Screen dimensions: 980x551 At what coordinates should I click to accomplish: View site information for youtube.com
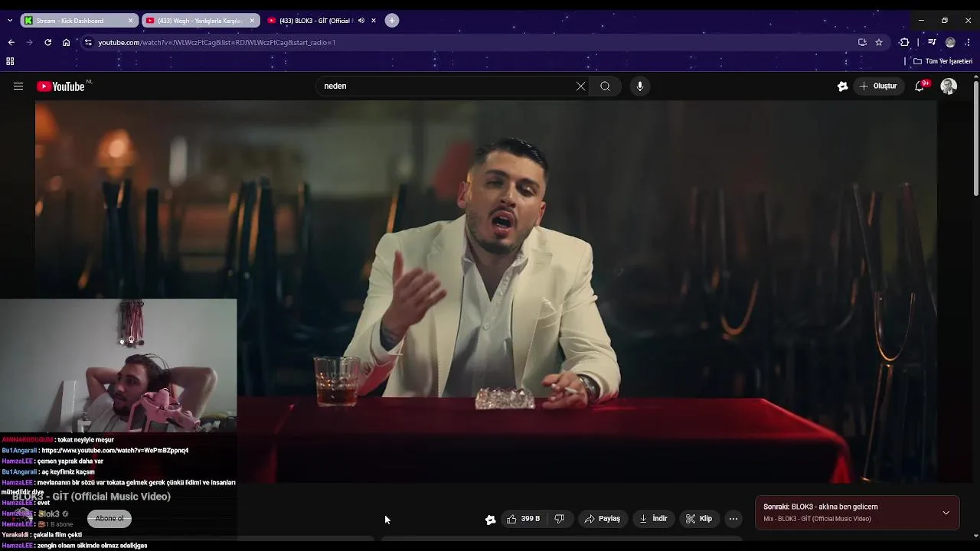88,43
